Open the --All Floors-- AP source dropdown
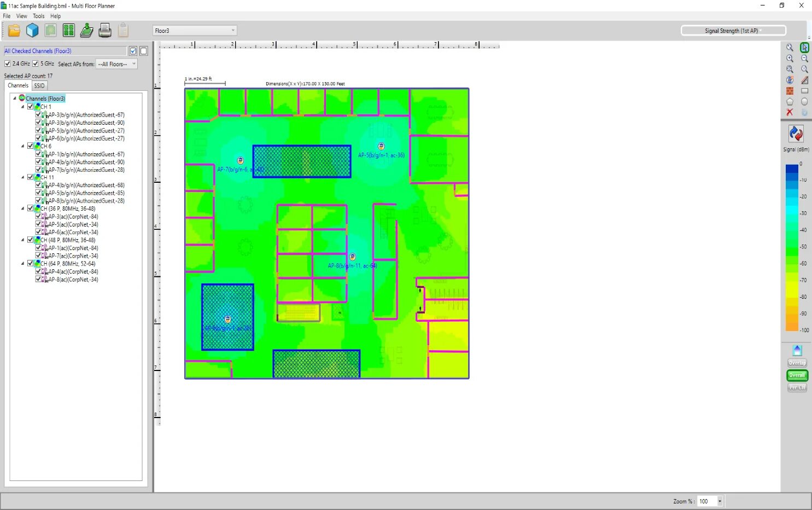Viewport: 812px width, 510px height. click(x=116, y=64)
